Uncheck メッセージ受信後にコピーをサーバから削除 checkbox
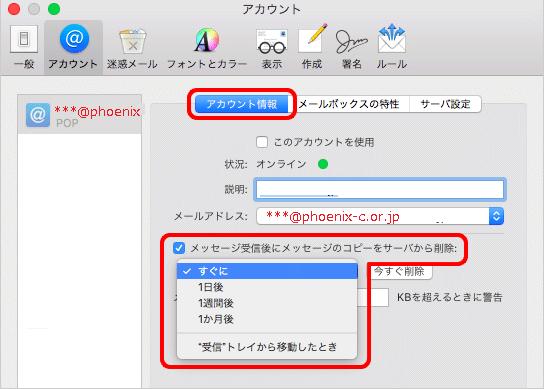 [179, 248]
